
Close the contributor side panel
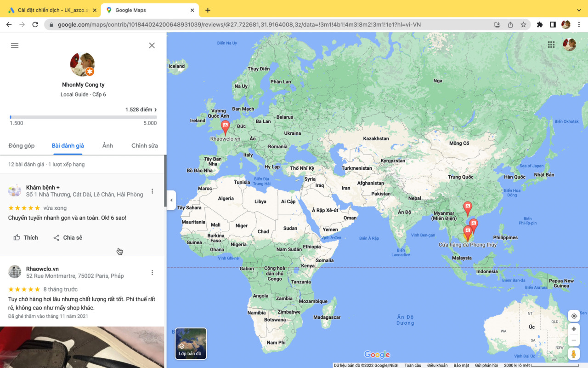(x=152, y=45)
